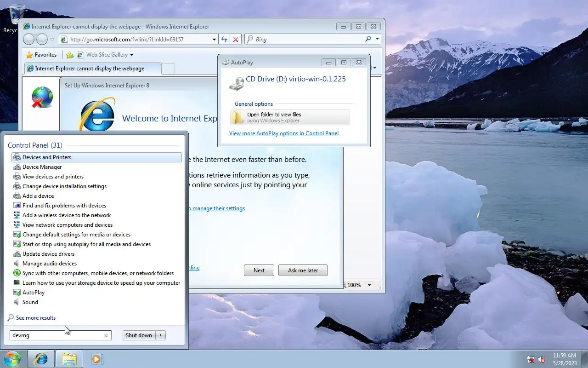Open Devices and Printers search result
588x368 pixels.
(96, 157)
